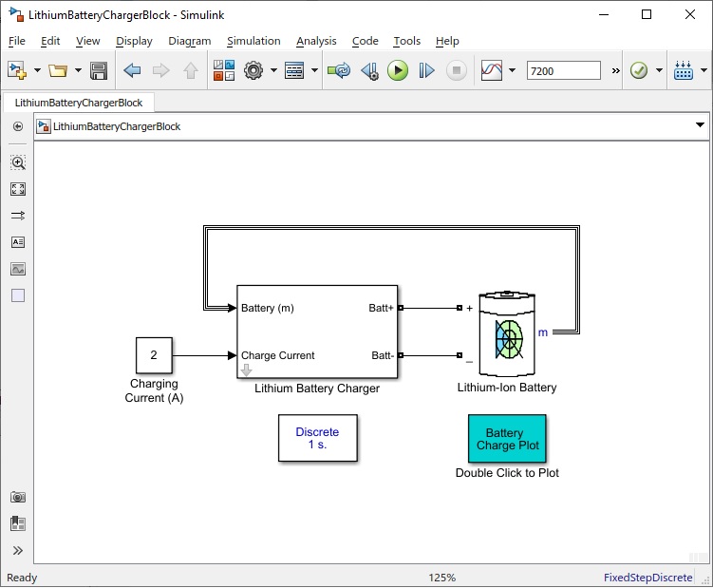
Task: Click the New Model toolbar icon
Action: [x=17, y=70]
